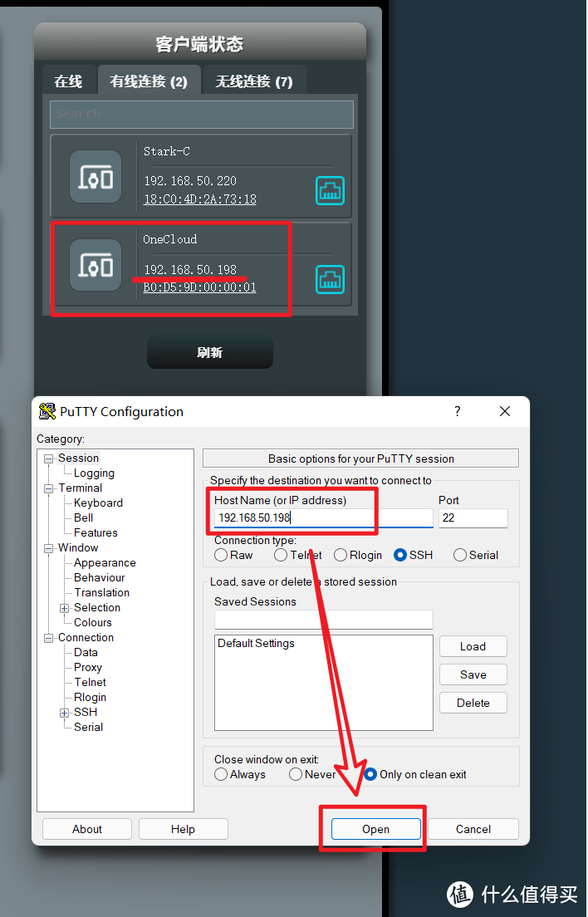Switch to 在线 tab
Image resolution: width=588 pixels, height=917 pixels.
[68, 81]
